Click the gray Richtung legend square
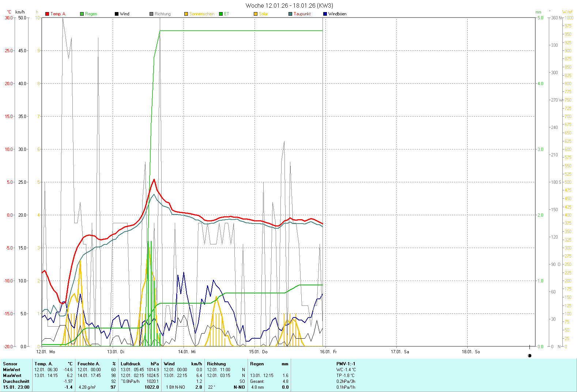The image size is (577, 392). (151, 14)
